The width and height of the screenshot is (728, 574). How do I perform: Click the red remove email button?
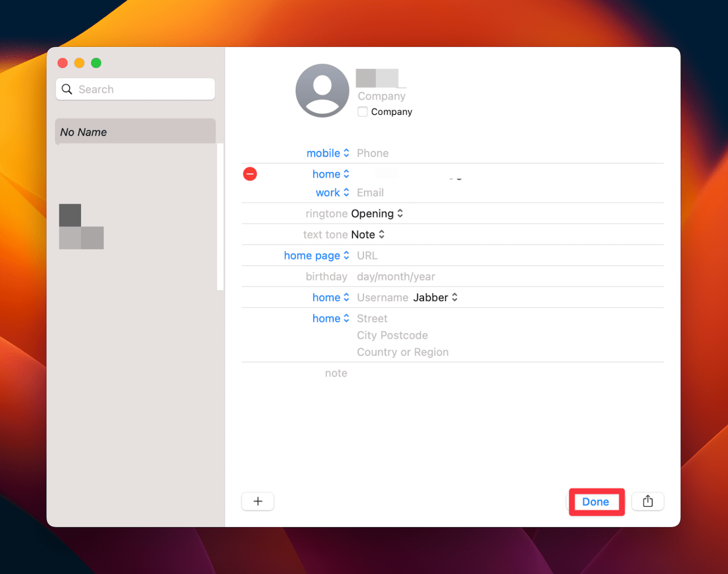click(x=250, y=174)
